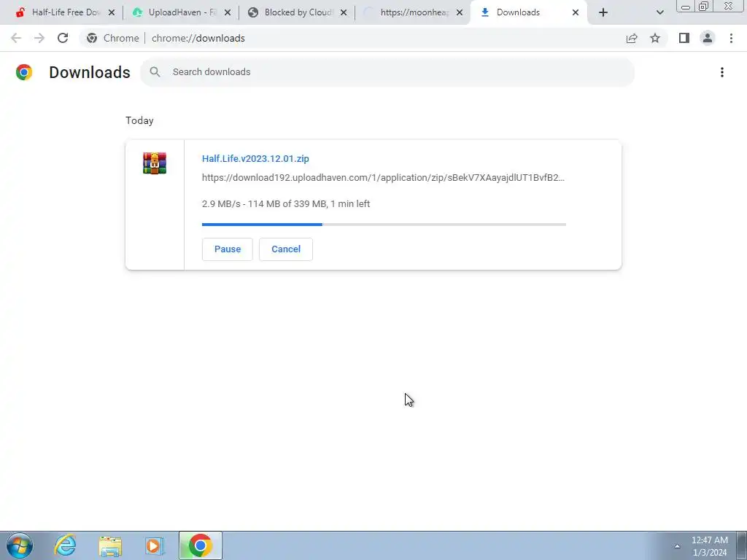
Task: Restore down the Chrome window
Action: [x=703, y=6]
